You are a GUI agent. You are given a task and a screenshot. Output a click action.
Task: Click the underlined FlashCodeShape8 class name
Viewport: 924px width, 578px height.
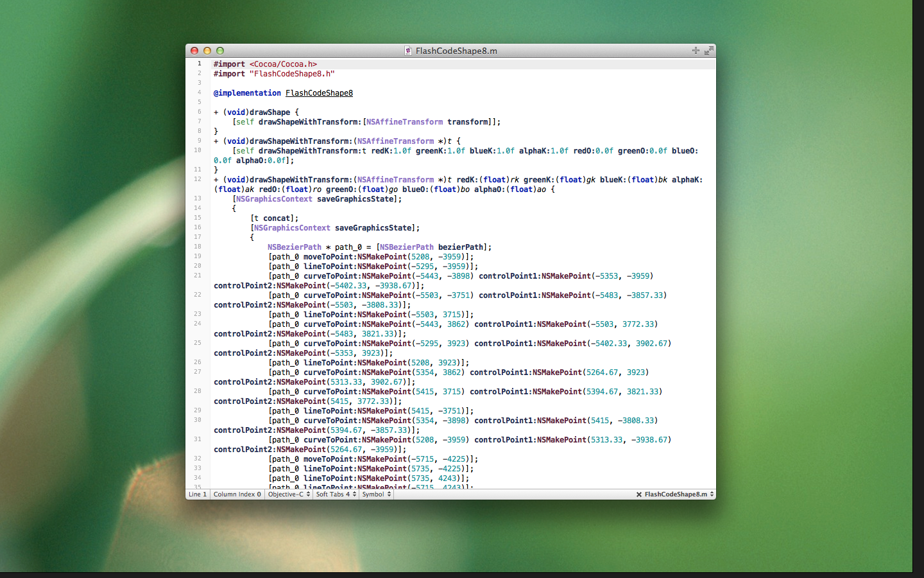[x=319, y=93]
